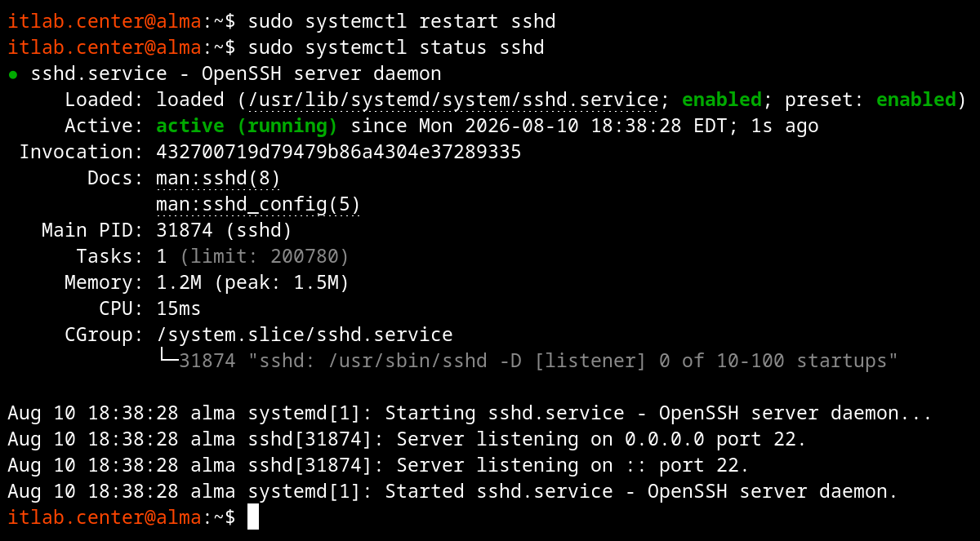980x541 pixels.
Task: Click the first green 'enabled' status text
Action: pos(722,100)
